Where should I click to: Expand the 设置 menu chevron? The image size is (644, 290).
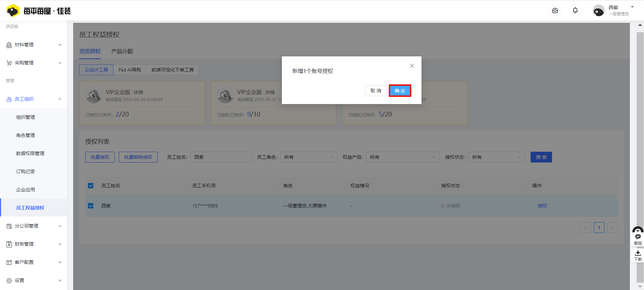(x=60, y=281)
